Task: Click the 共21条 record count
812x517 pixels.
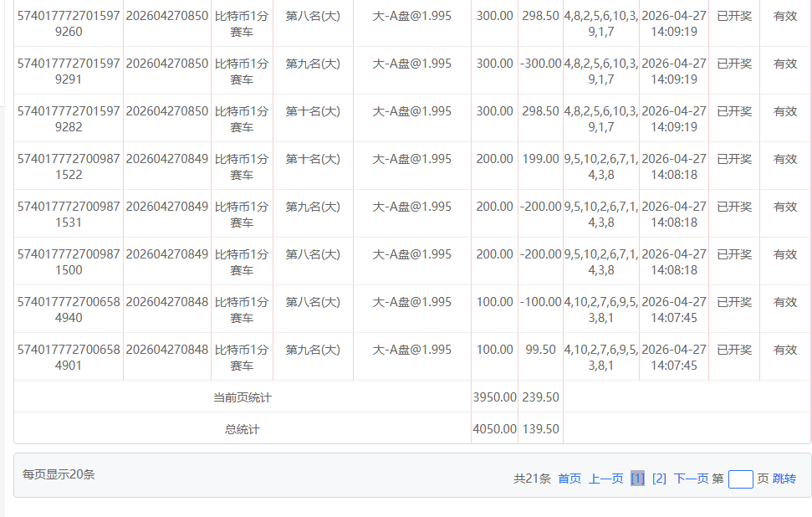Action: pos(532,479)
